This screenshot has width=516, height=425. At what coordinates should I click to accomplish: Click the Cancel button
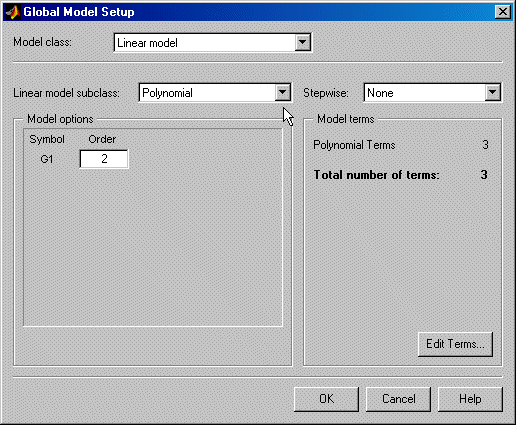tap(399, 399)
